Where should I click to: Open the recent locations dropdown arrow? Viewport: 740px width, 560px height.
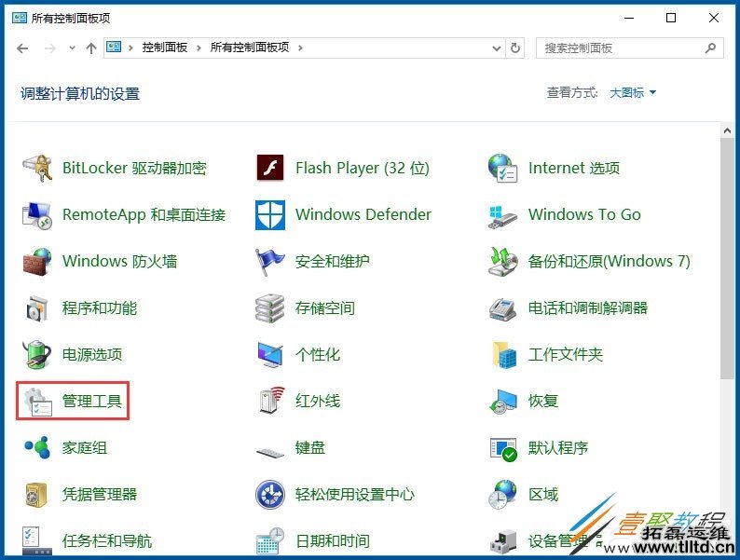point(72,48)
